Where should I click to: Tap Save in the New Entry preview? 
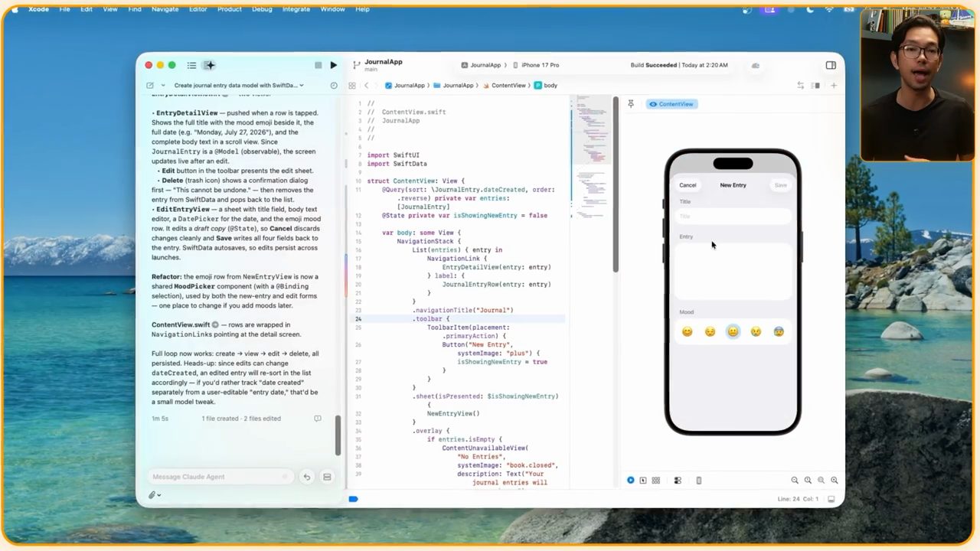pyautogui.click(x=780, y=185)
